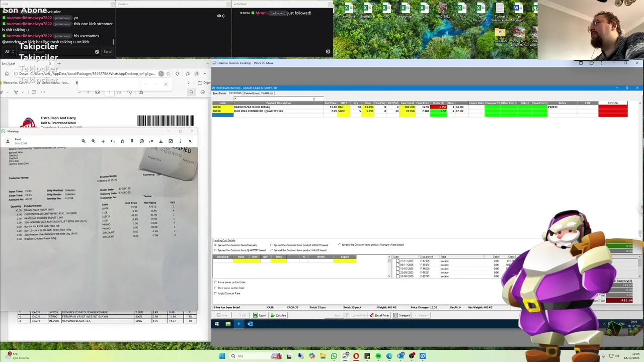
Task: Pin the image in WhatsApp viewer
Action: 132,141
